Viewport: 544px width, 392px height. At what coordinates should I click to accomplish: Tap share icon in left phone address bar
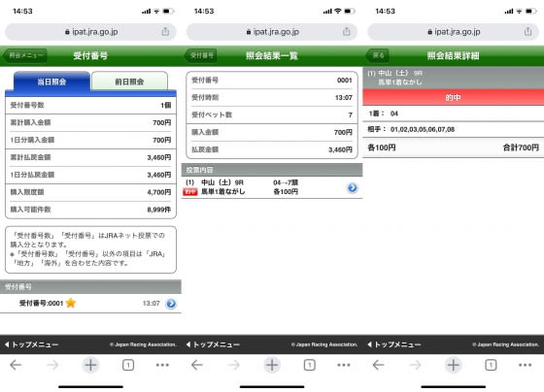click(x=165, y=32)
